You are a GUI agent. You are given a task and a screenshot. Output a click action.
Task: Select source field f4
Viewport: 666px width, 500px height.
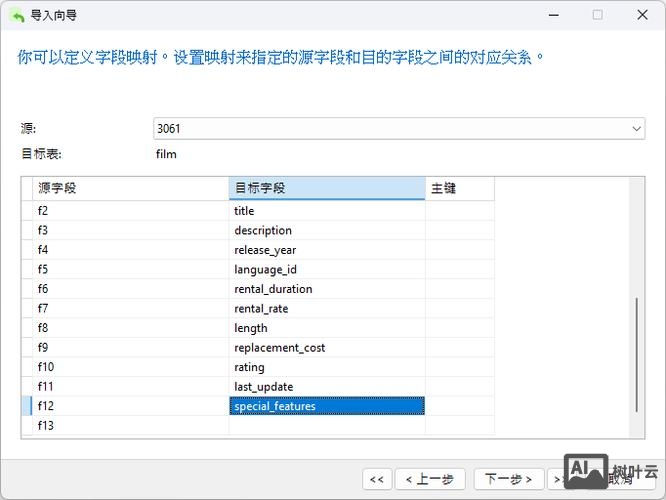[x=130, y=250]
